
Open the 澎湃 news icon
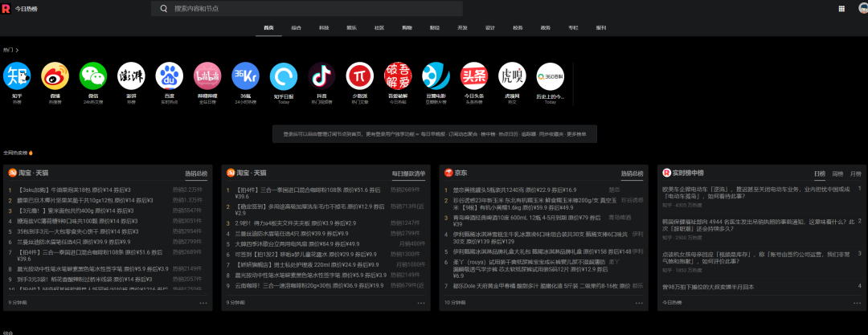(131, 76)
